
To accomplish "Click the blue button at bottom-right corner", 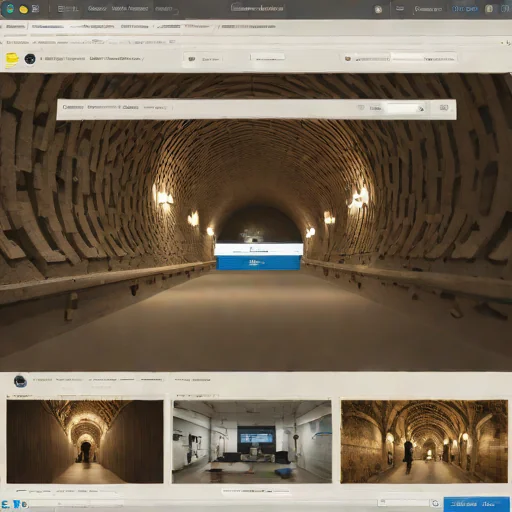I will click(477, 504).
